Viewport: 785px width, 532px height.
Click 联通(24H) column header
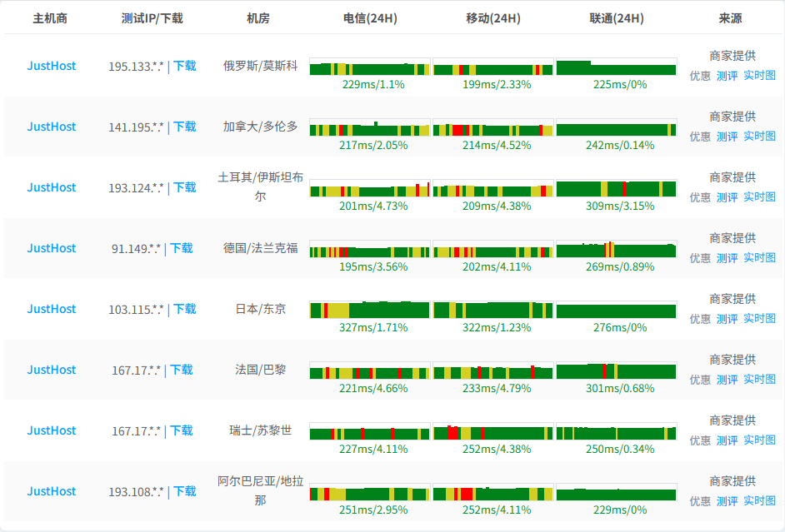tap(616, 18)
